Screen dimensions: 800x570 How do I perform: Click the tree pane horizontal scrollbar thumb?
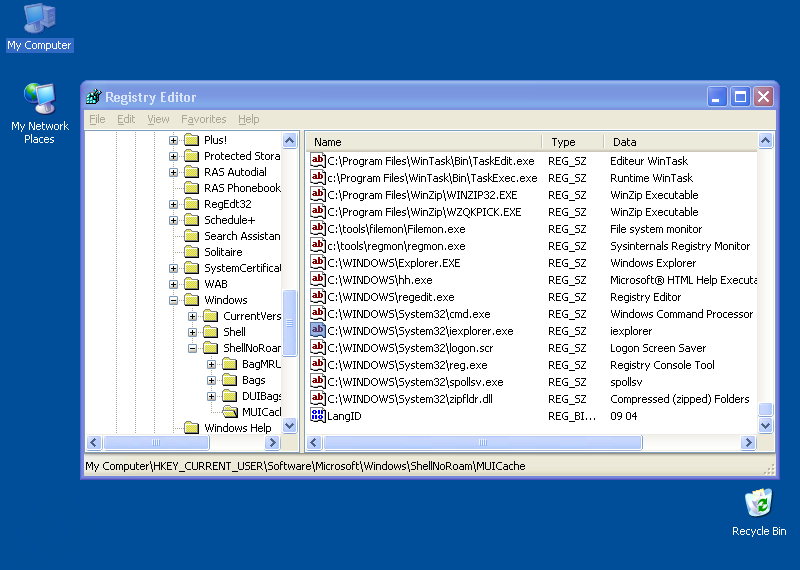pos(156,442)
